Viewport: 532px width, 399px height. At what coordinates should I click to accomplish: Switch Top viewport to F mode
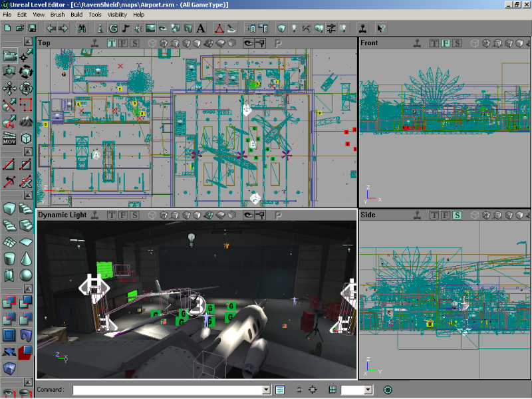123,43
